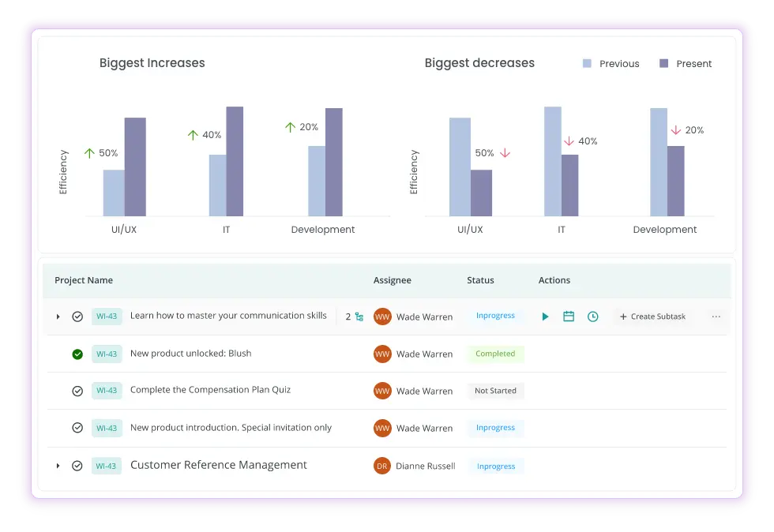Click the Present bar for Development in Biggest decreases

click(676, 181)
